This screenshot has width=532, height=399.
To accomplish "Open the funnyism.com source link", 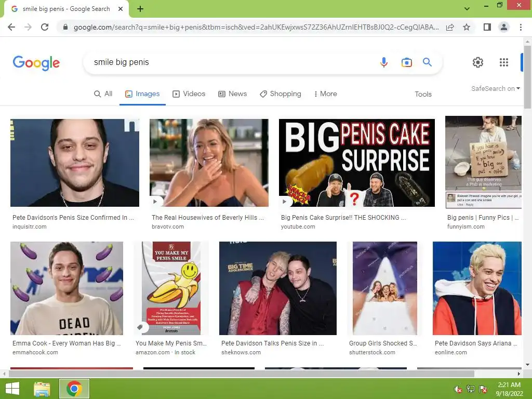I will [466, 227].
